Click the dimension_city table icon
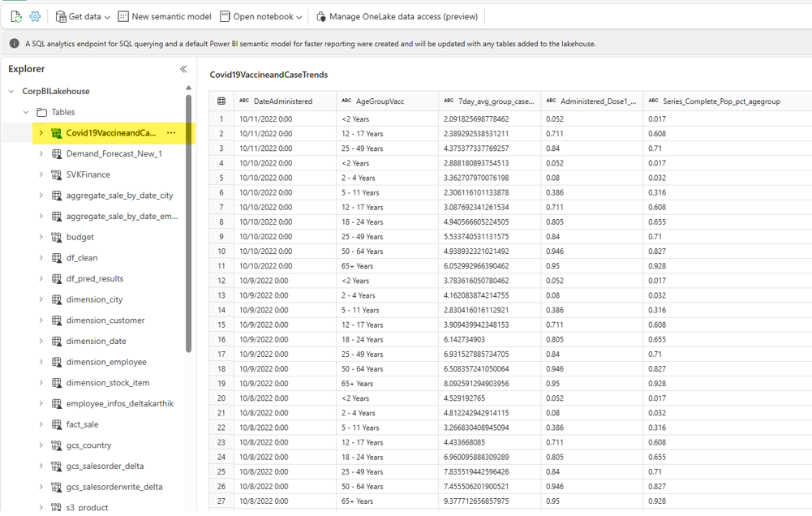This screenshot has width=812, height=516. click(57, 299)
